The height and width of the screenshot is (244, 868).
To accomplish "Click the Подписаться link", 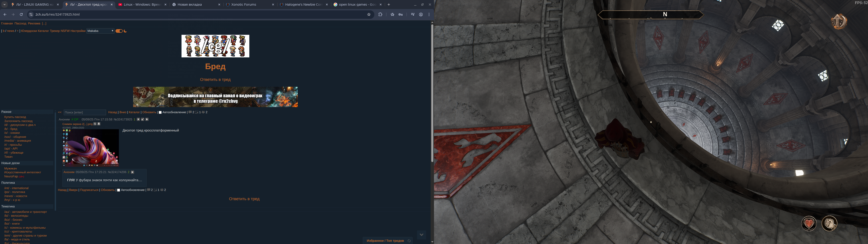I will click(x=89, y=190).
